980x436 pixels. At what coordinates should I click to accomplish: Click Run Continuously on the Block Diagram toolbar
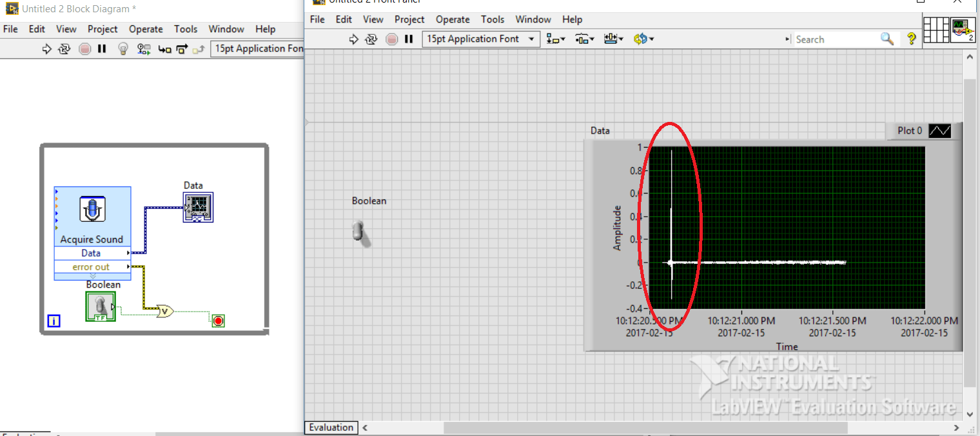[64, 48]
